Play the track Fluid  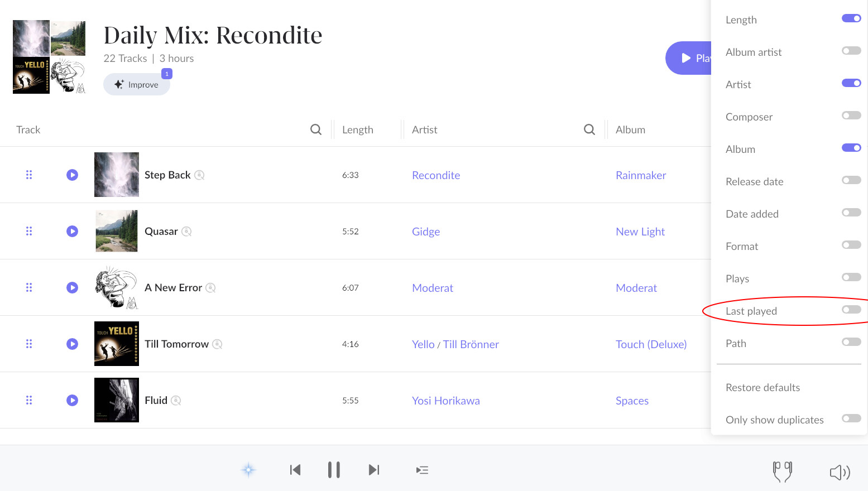coord(73,400)
